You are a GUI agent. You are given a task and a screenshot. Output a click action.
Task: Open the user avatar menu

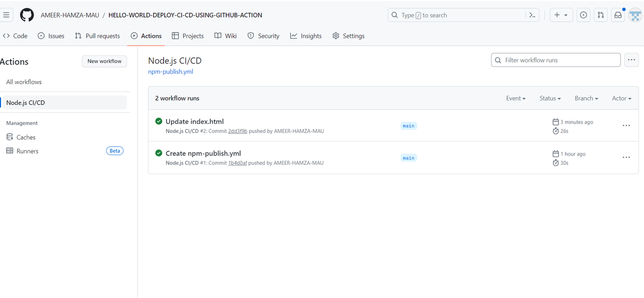[x=635, y=15]
